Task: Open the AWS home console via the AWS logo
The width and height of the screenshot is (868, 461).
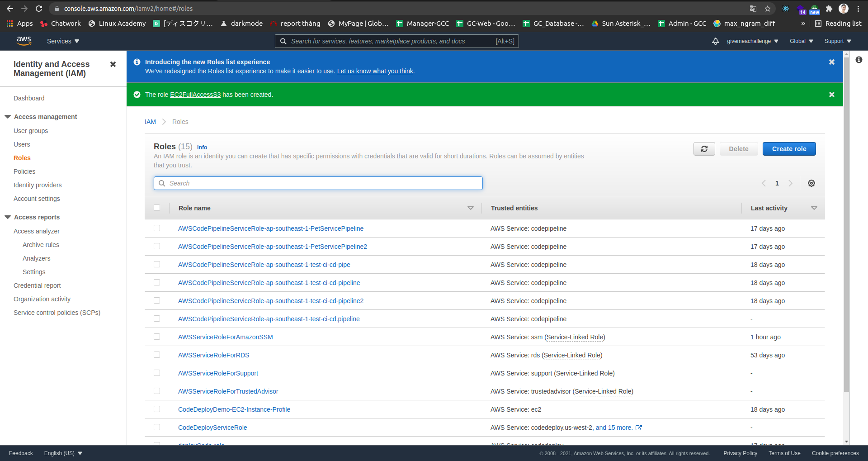Action: (24, 41)
